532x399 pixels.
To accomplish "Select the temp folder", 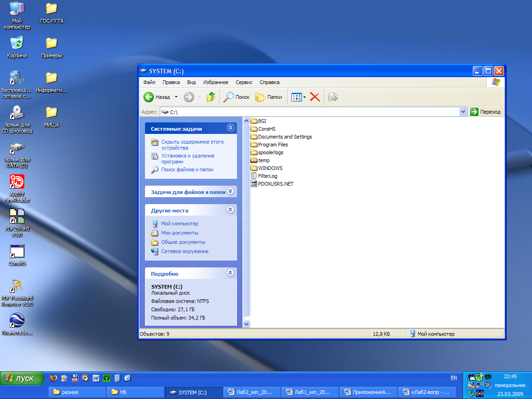I will coord(260,160).
